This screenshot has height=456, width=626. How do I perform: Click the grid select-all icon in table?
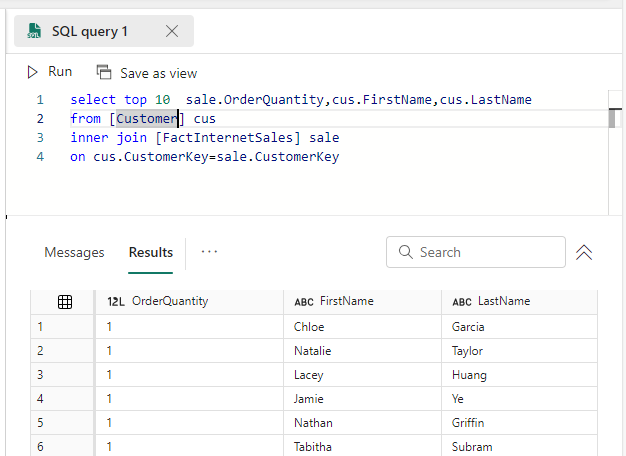64,301
